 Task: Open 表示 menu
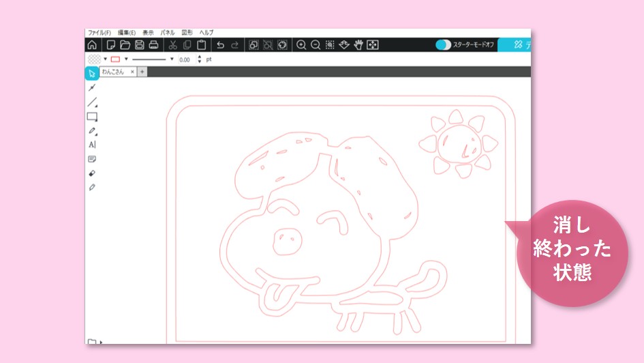148,33
